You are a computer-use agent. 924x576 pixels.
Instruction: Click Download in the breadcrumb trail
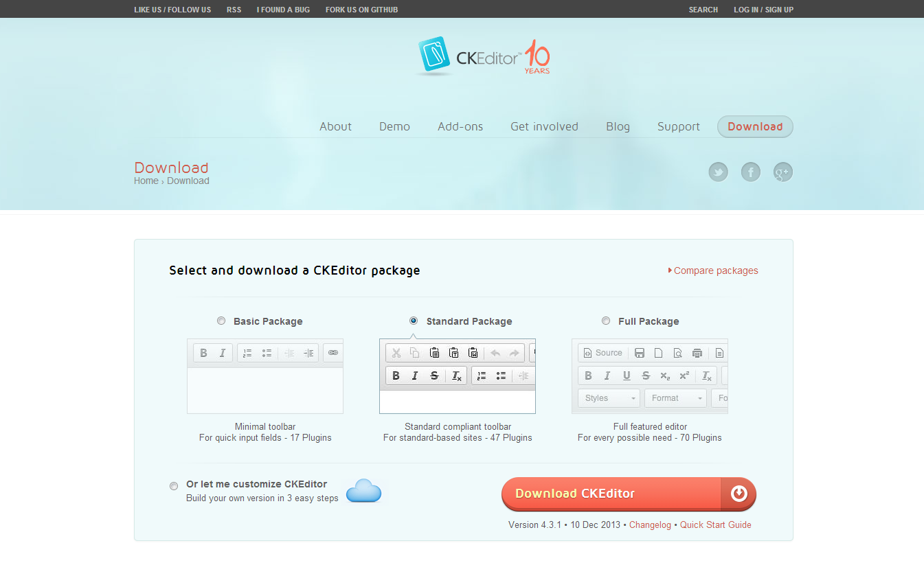(x=188, y=181)
